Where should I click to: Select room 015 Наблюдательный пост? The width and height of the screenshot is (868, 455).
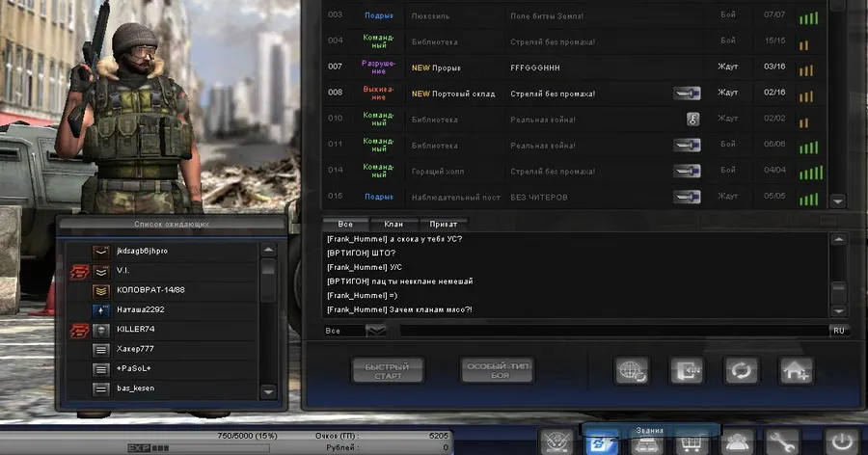(x=574, y=197)
